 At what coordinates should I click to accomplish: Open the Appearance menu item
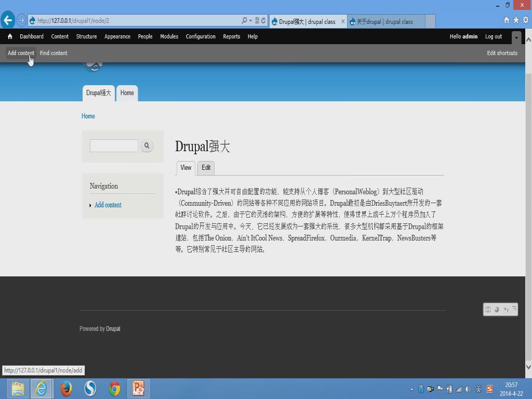click(117, 36)
